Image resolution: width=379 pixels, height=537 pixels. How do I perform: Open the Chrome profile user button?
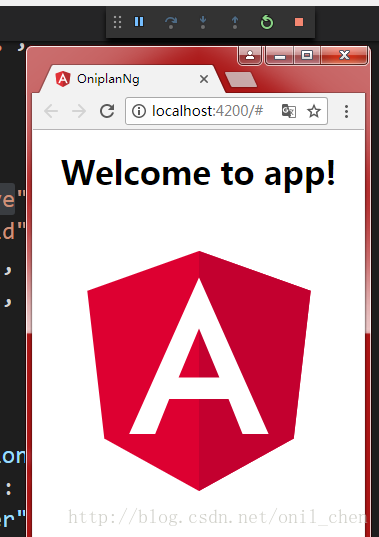click(250, 55)
